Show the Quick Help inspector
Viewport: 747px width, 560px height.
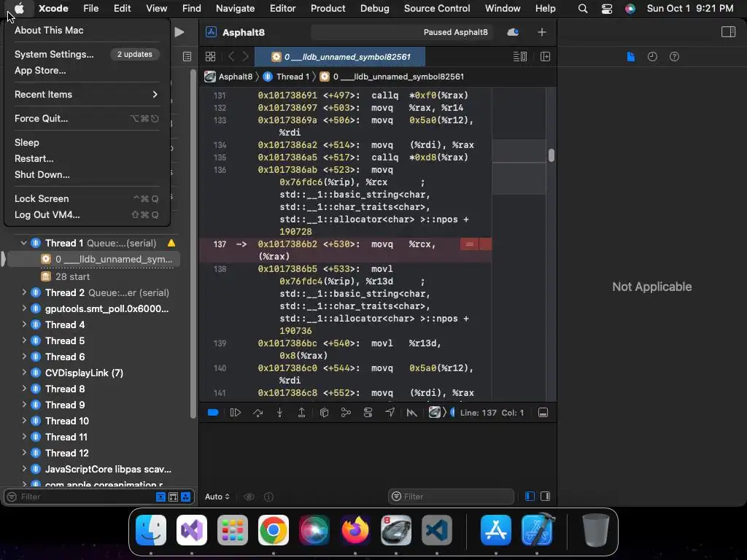point(674,57)
